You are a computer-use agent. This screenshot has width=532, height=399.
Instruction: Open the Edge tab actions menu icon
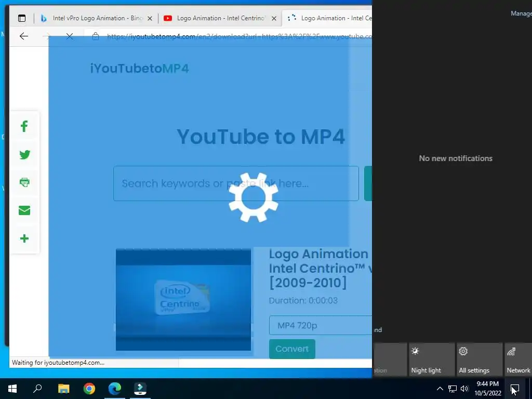tap(22, 18)
